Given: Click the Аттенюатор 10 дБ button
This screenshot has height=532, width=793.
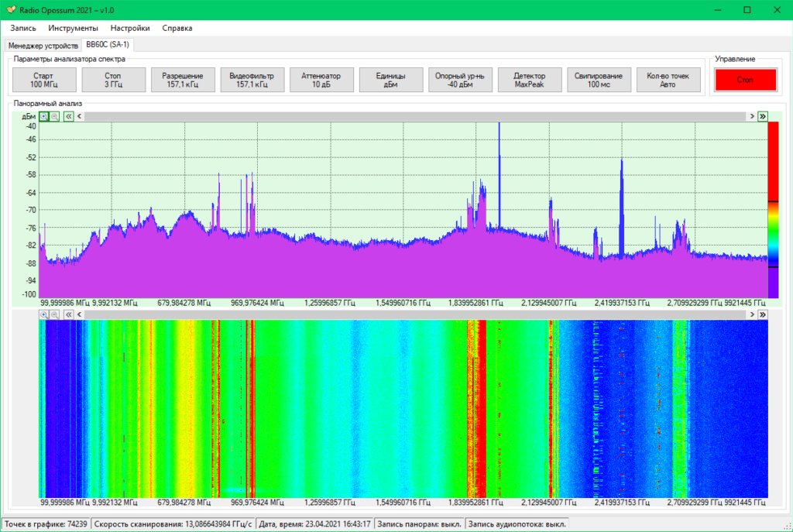Looking at the screenshot, I should tap(321, 80).
